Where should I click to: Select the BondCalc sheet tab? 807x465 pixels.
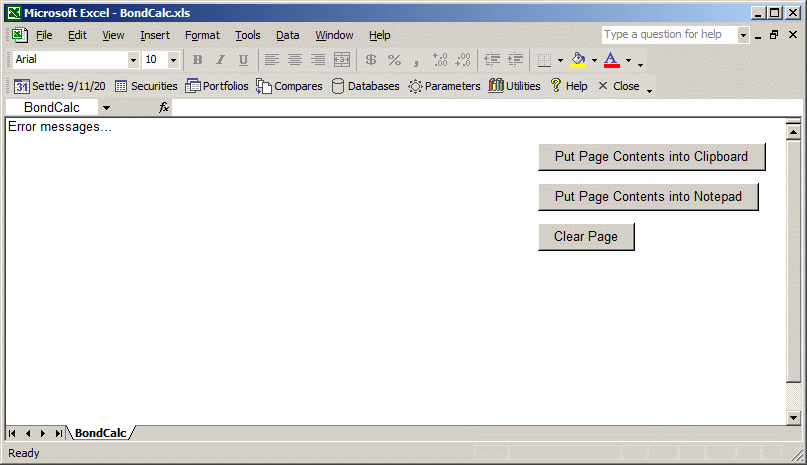coord(100,433)
